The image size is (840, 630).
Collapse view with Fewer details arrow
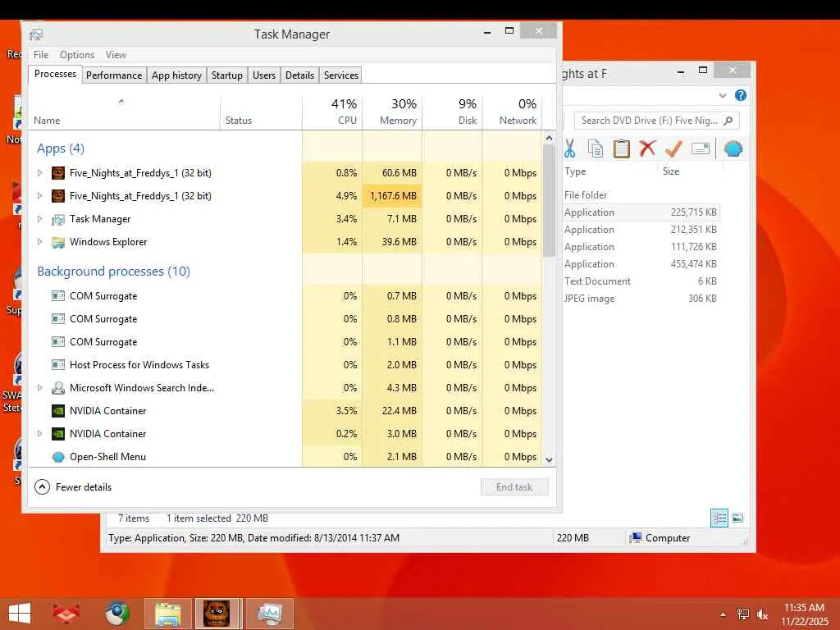pyautogui.click(x=42, y=487)
